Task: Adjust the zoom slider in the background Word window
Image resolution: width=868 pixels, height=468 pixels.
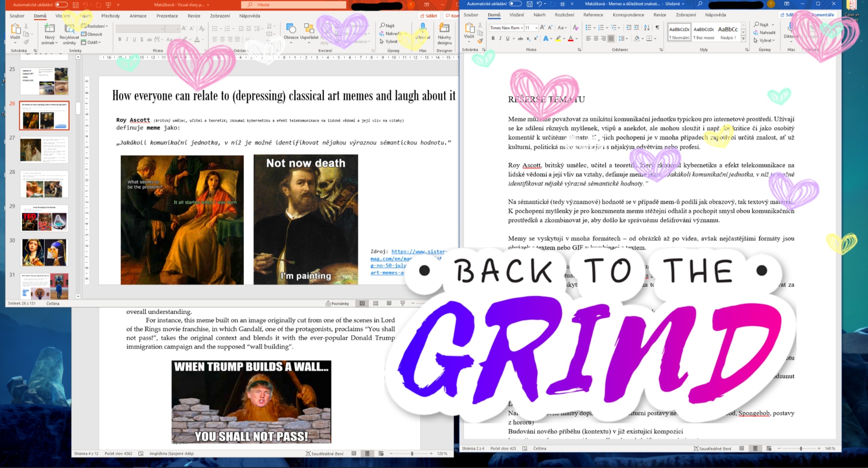Action: (x=412, y=453)
